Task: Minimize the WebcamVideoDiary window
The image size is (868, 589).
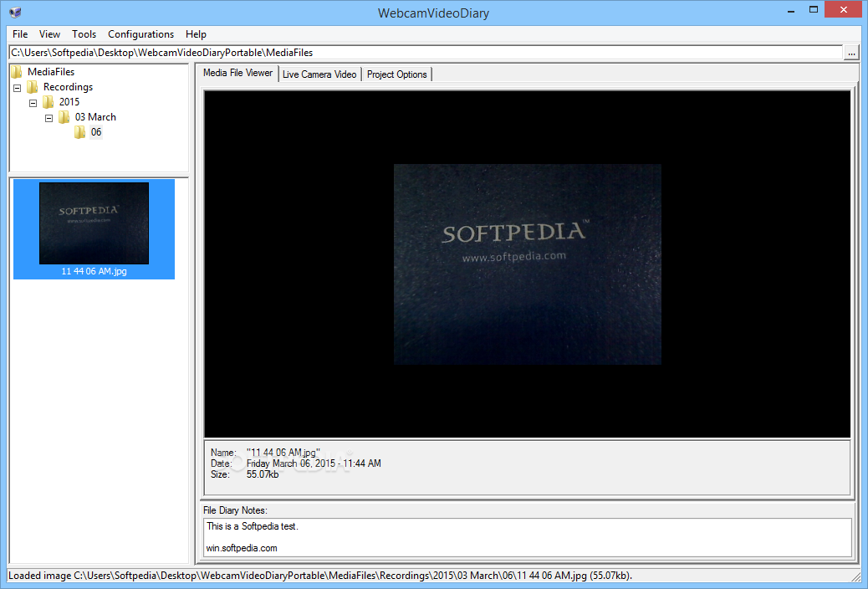Action: (x=791, y=10)
